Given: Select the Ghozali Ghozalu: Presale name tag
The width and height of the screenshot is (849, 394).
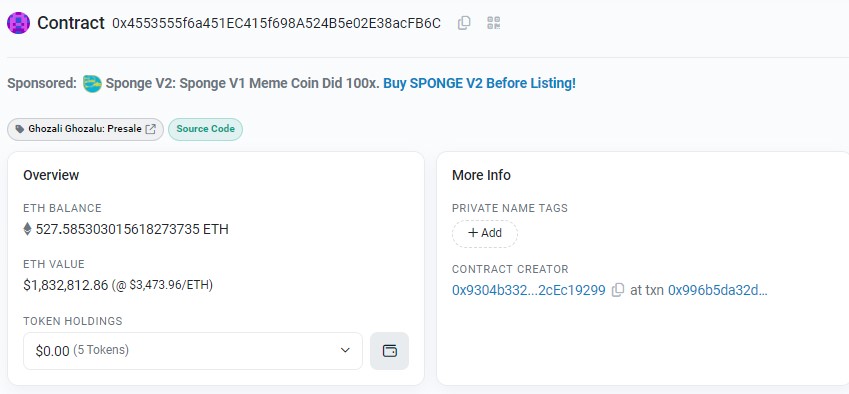Looking at the screenshot, I should [x=85, y=129].
